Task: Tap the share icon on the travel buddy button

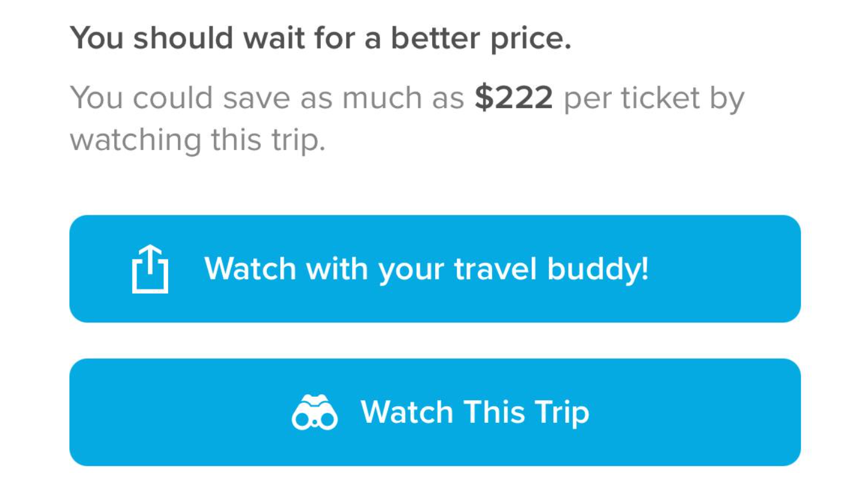Action: (x=150, y=269)
